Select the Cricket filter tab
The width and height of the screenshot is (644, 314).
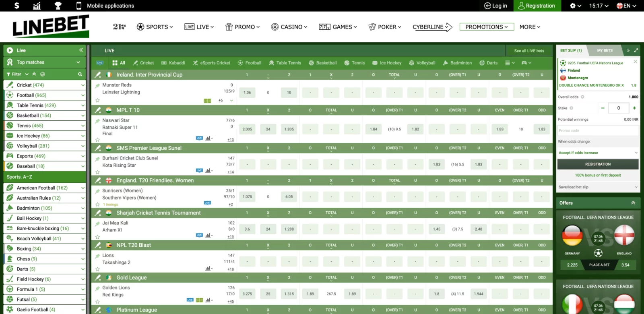(143, 63)
